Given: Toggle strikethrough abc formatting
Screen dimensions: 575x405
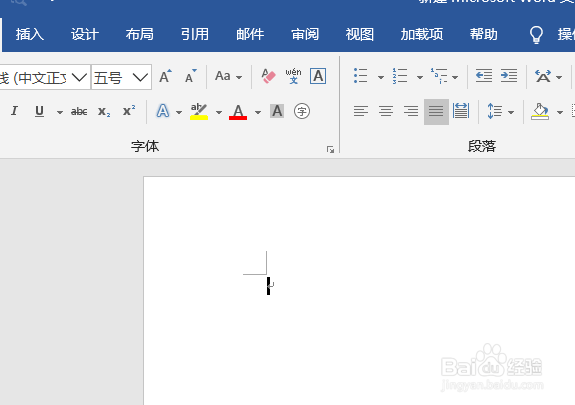Looking at the screenshot, I should point(79,111).
